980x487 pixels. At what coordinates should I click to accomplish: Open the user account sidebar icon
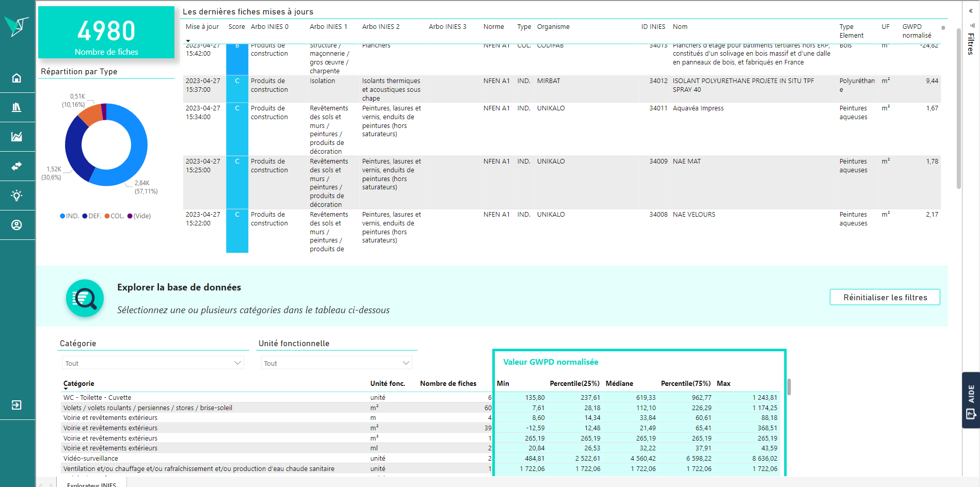coord(17,225)
